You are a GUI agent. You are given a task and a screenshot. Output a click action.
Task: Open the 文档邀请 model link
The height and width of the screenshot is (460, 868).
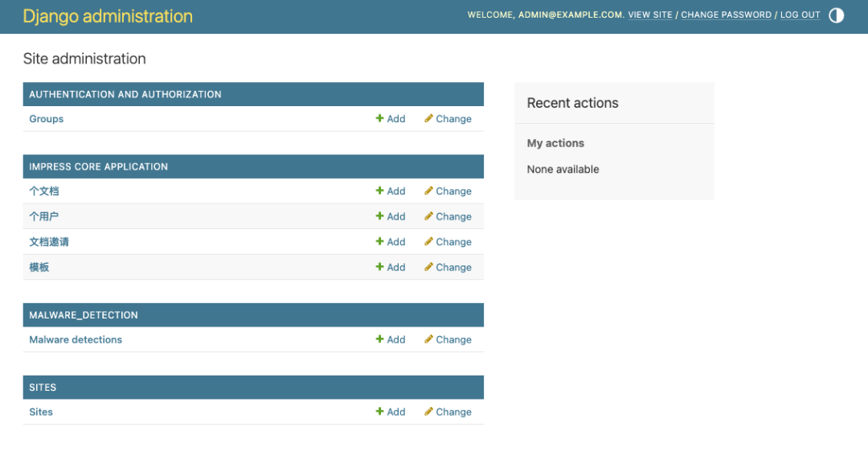[49, 242]
